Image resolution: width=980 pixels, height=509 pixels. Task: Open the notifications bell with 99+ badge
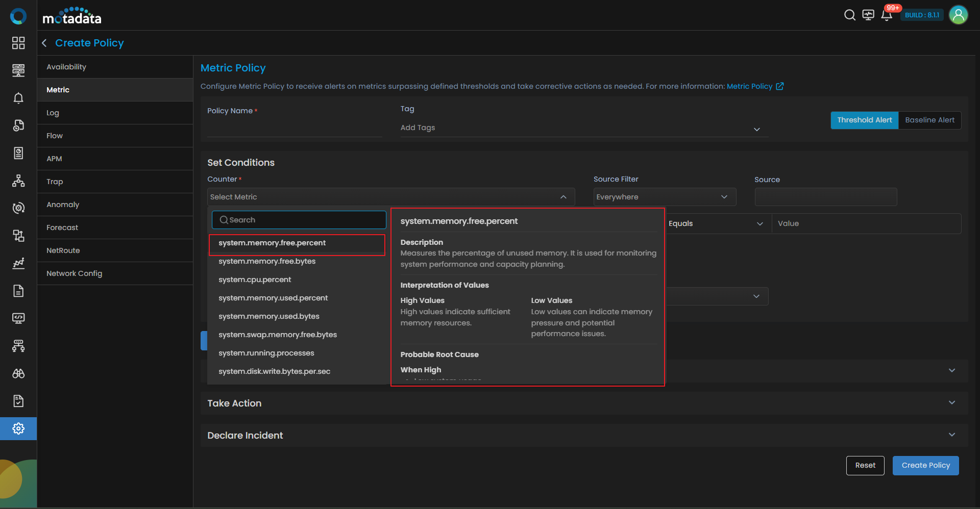click(887, 15)
